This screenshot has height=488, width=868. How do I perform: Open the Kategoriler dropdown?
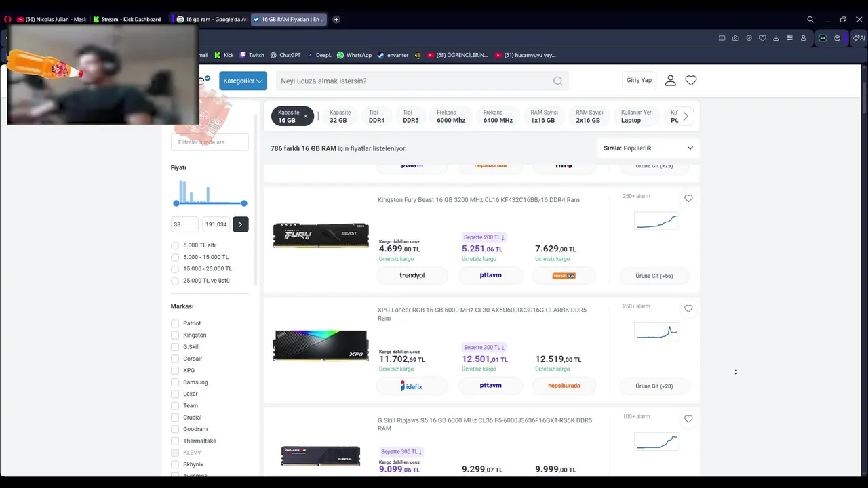(x=243, y=81)
